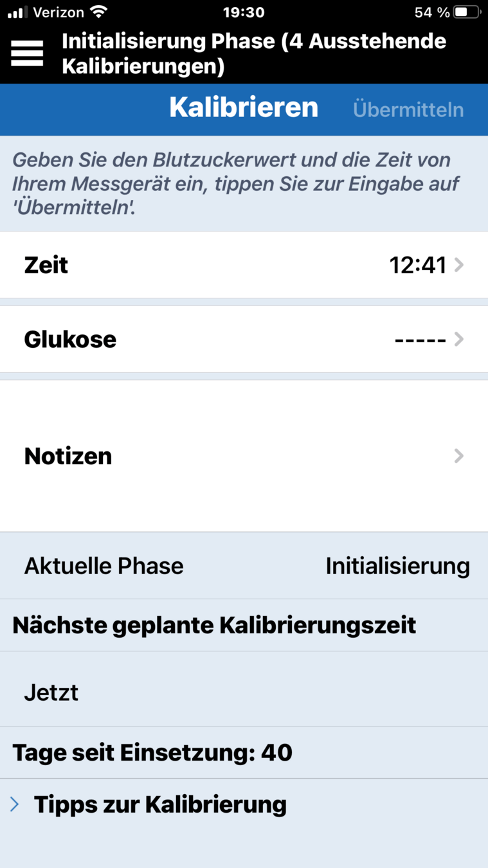Tap the chevron arrow in Glukose row
The width and height of the screenshot is (488, 868).
pos(458,339)
